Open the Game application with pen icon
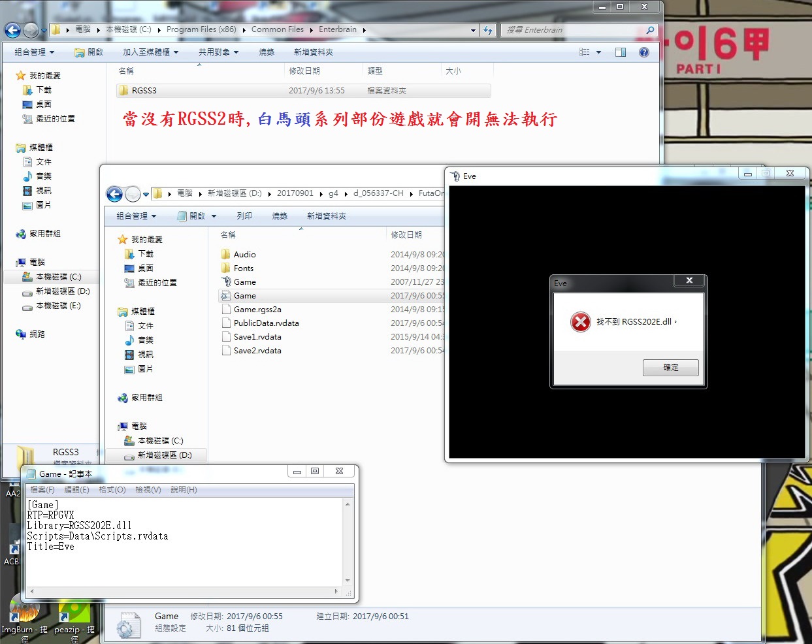The width and height of the screenshot is (812, 644). [244, 282]
